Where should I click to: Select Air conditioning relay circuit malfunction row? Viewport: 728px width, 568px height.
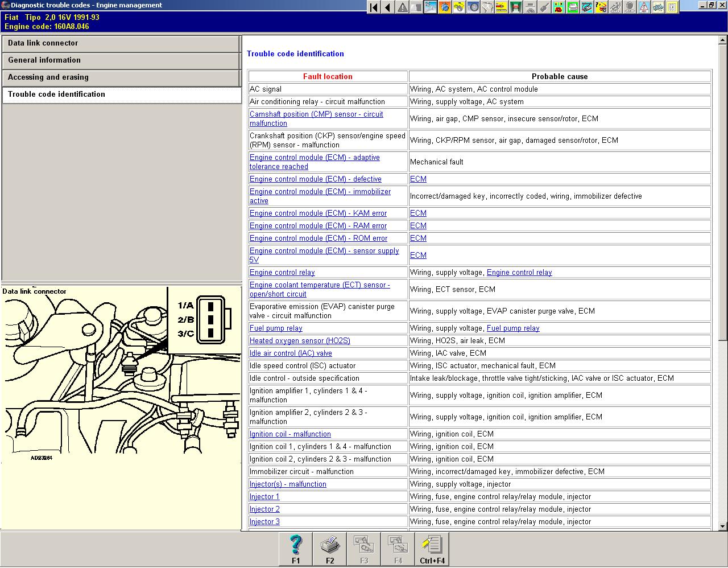click(x=479, y=101)
